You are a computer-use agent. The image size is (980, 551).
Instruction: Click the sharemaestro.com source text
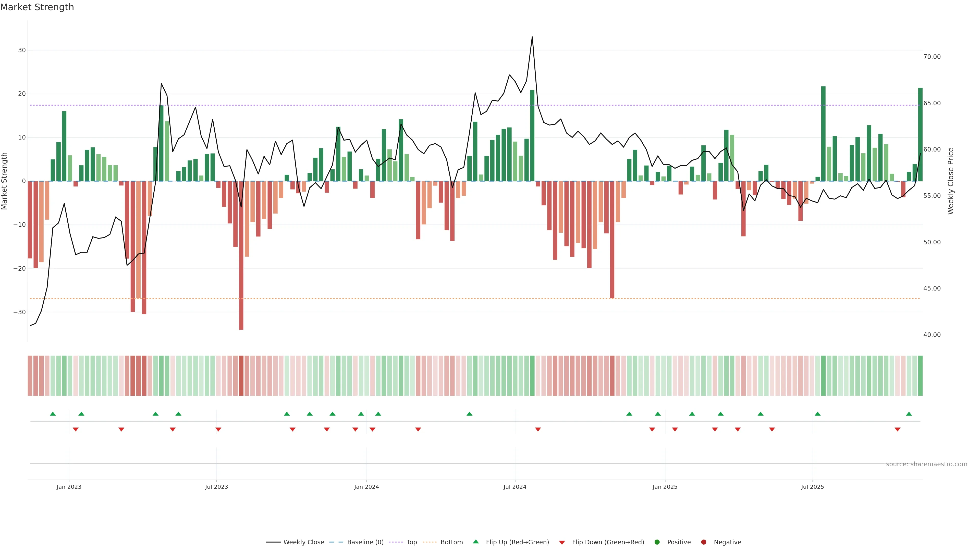tap(926, 464)
